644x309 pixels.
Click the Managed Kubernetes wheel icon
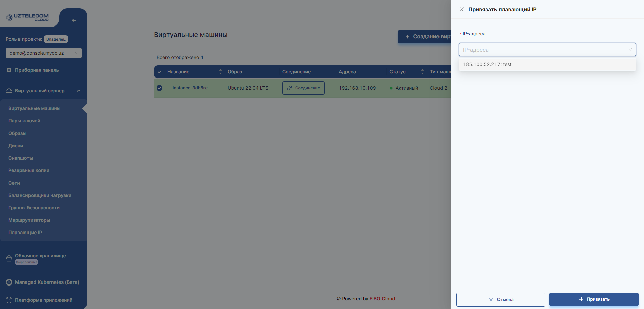click(x=9, y=282)
